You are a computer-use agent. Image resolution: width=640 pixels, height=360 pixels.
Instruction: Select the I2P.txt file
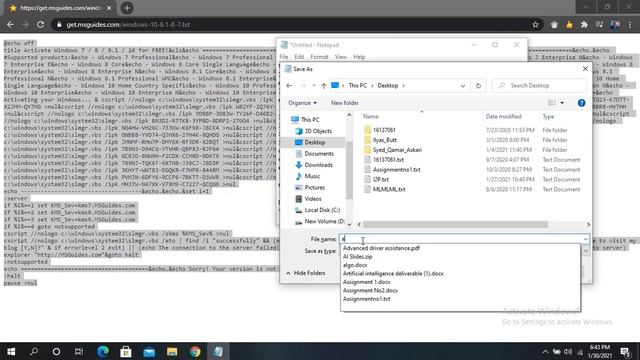tap(380, 179)
